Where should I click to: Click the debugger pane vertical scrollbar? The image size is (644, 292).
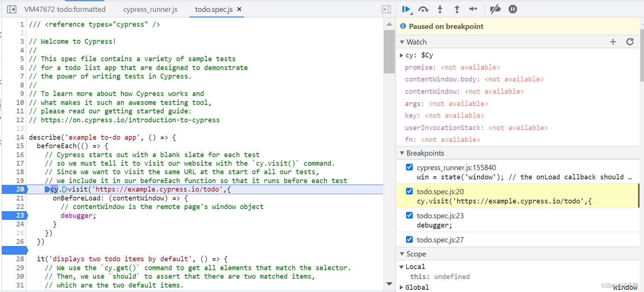(642, 56)
